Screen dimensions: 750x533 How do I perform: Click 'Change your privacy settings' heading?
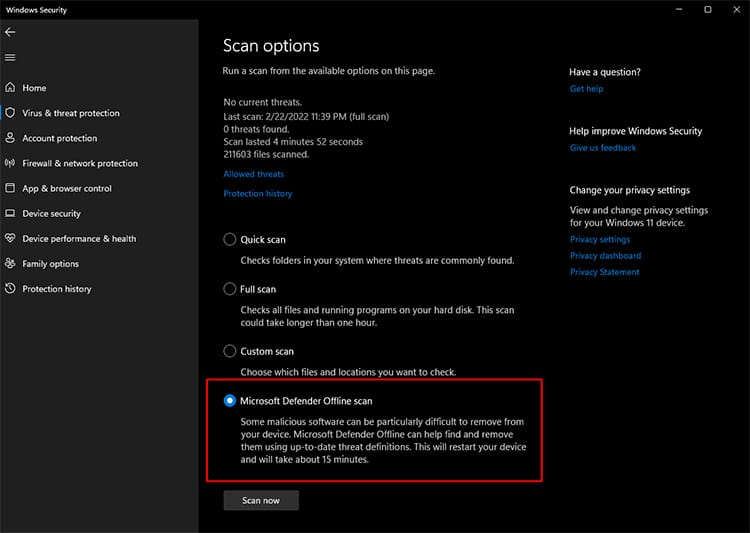[629, 190]
